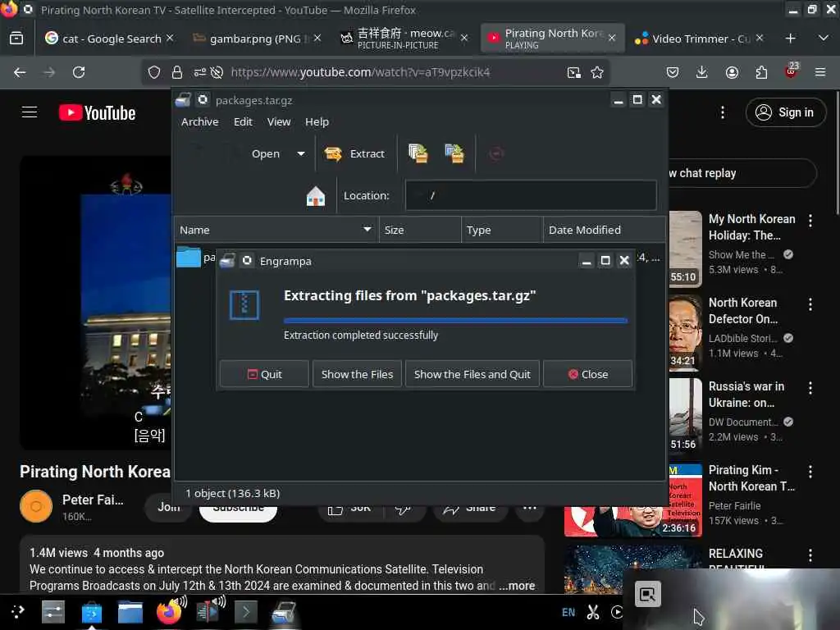The width and height of the screenshot is (840, 630).
Task: Click the site security padlock icon
Action: click(177, 72)
